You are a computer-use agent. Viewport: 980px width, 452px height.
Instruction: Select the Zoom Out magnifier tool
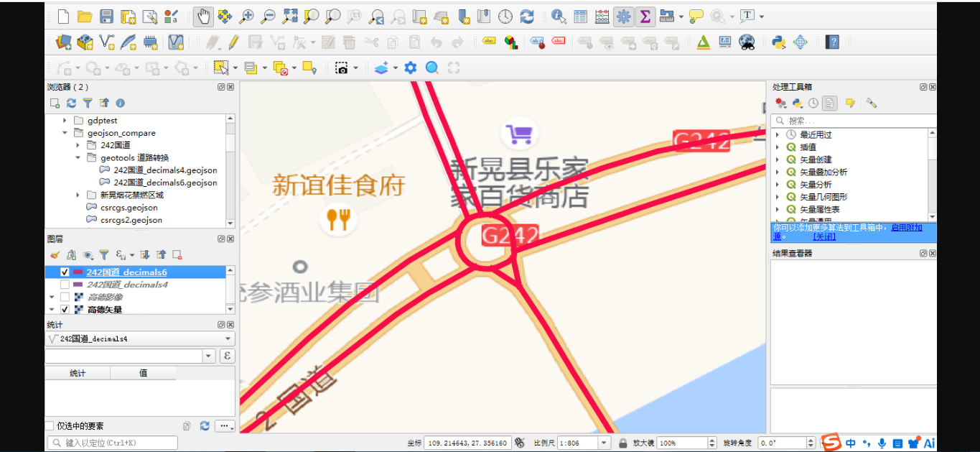point(268,17)
